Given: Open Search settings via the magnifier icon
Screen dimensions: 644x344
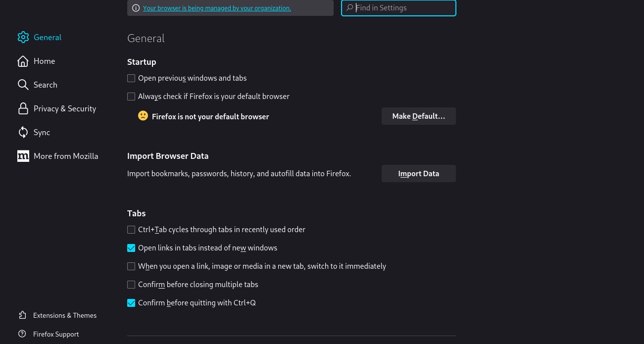Looking at the screenshot, I should point(23,85).
